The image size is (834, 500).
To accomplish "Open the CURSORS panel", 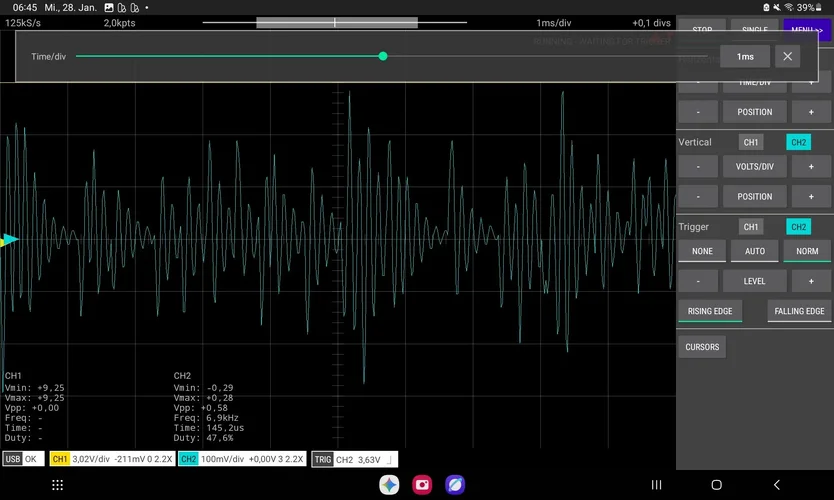I will tap(702, 347).
